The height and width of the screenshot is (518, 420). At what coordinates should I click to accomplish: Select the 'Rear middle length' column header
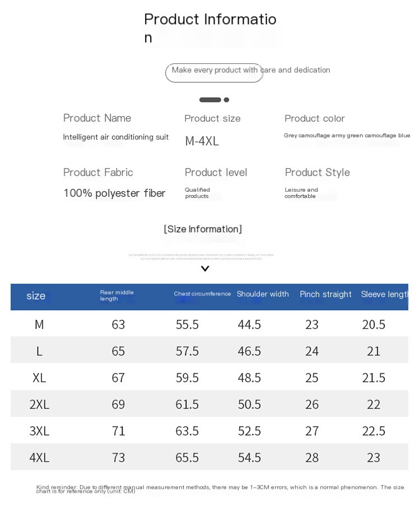(x=117, y=295)
